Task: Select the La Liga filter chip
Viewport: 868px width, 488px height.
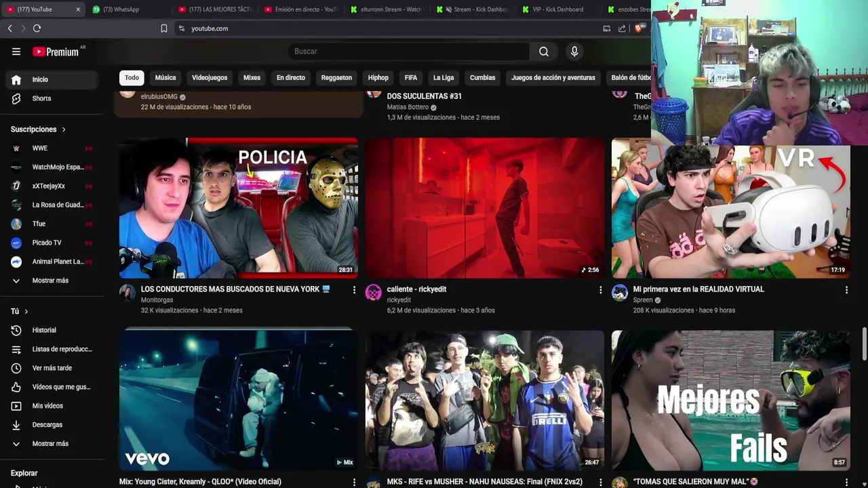Action: tap(443, 77)
